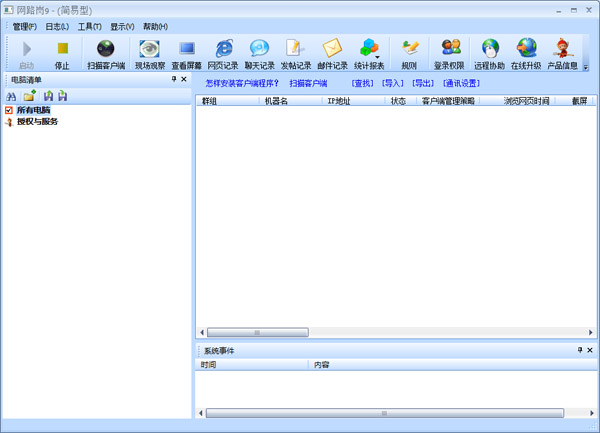Open 网页记录 web history icon

(223, 49)
